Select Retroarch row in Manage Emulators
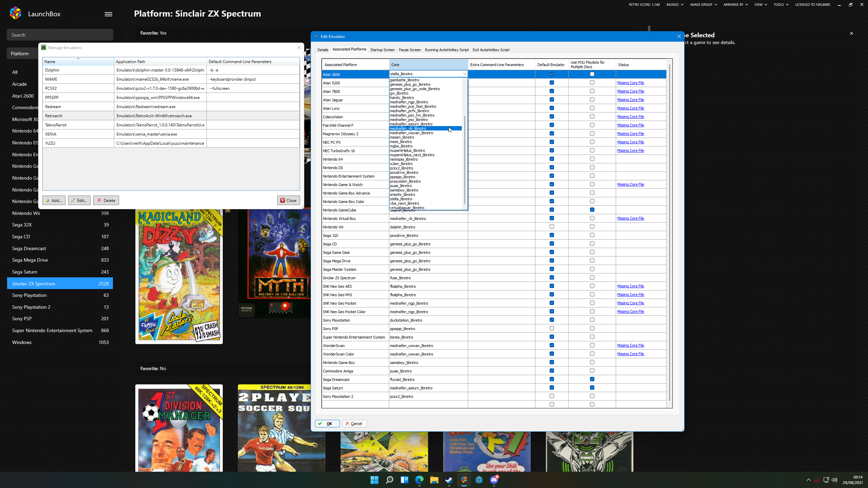 pos(171,116)
